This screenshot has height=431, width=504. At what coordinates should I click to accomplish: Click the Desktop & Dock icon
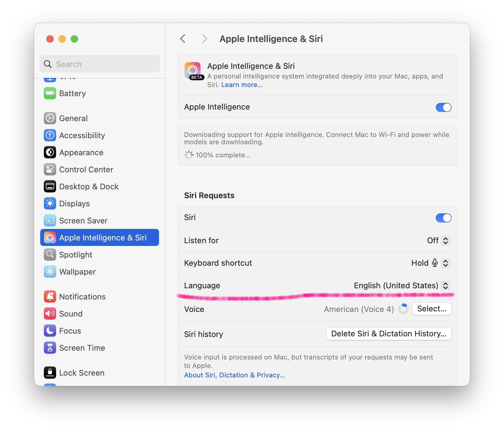[x=50, y=187]
